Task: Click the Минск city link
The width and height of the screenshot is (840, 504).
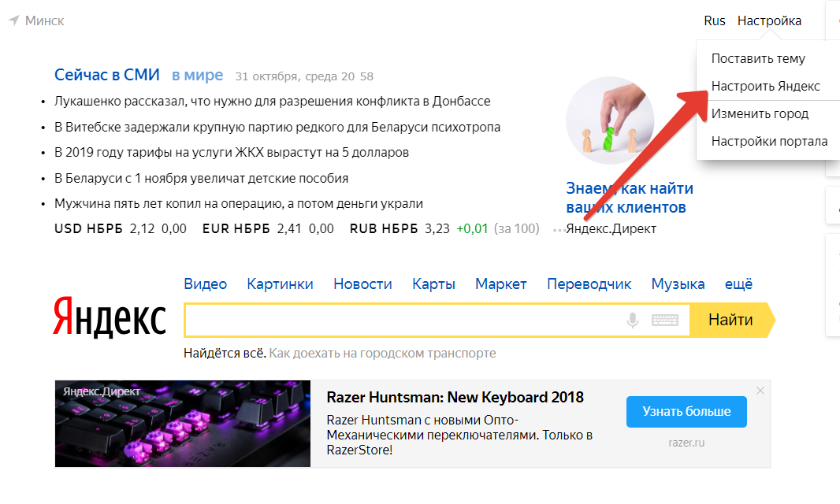Action: coord(44,21)
